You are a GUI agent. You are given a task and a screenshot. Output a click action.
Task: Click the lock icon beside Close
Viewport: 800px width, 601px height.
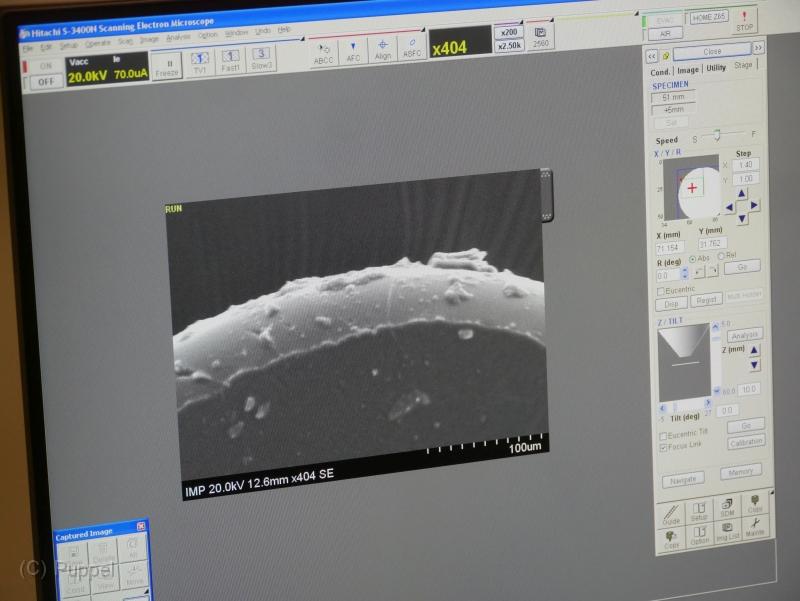(x=665, y=56)
